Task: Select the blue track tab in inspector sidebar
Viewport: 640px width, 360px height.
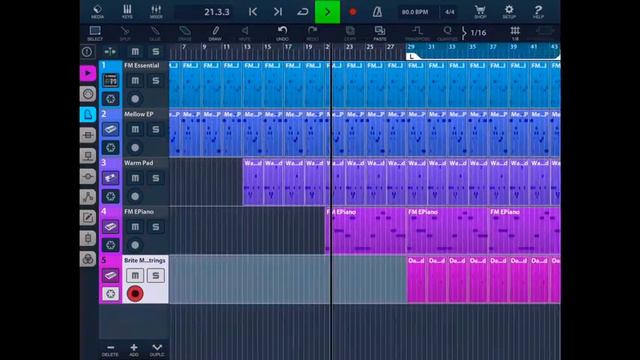Action: tap(88, 115)
